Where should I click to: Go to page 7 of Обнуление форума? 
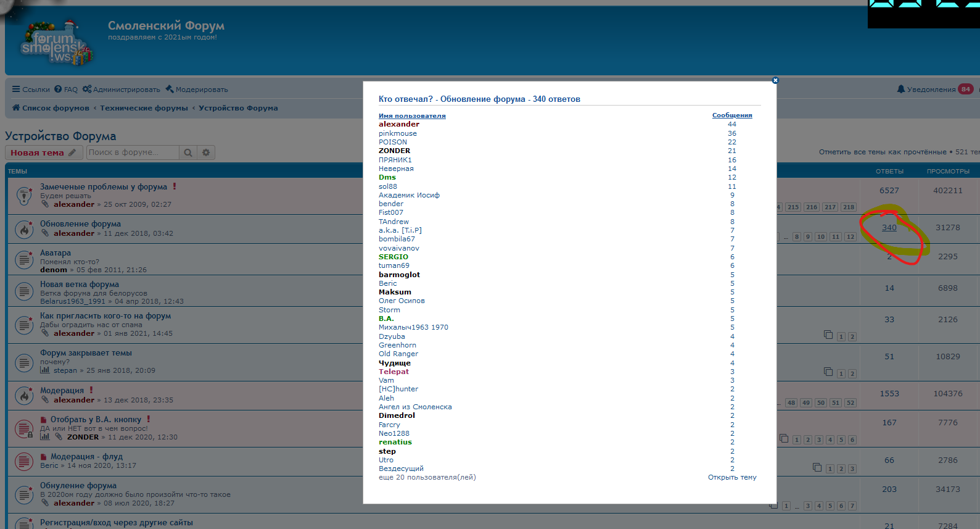[x=852, y=506]
